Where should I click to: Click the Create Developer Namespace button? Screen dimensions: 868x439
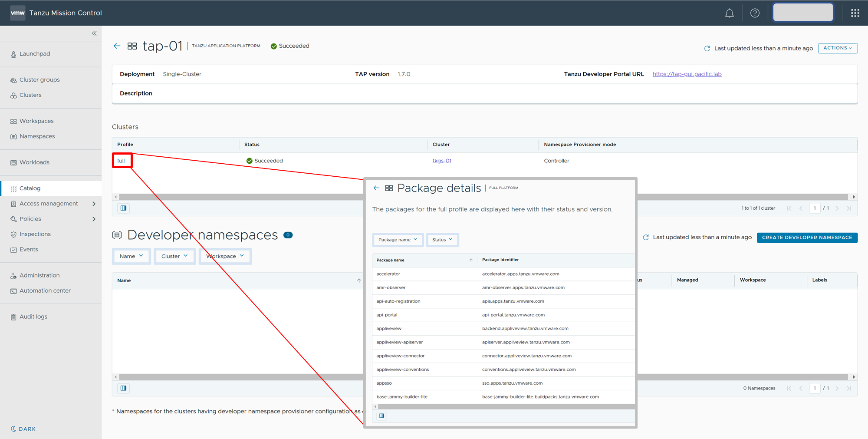(807, 238)
